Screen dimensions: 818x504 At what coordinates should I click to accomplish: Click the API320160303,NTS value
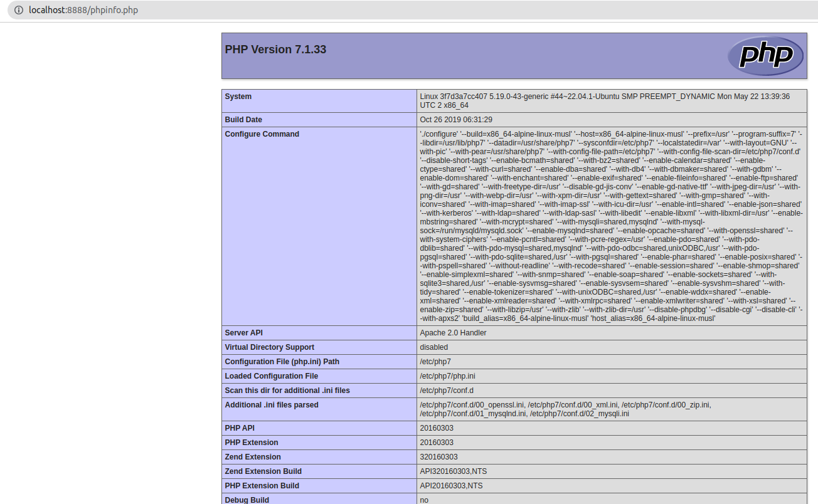click(454, 471)
